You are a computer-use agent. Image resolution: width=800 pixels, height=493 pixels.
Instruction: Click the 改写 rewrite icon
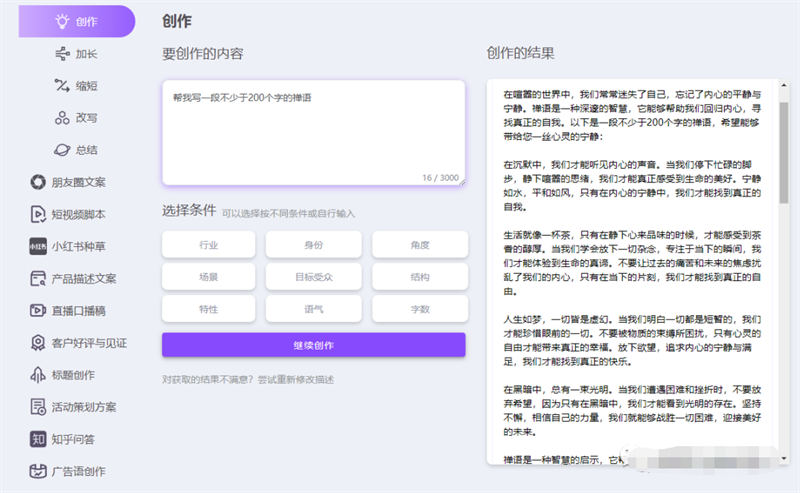pos(62,118)
